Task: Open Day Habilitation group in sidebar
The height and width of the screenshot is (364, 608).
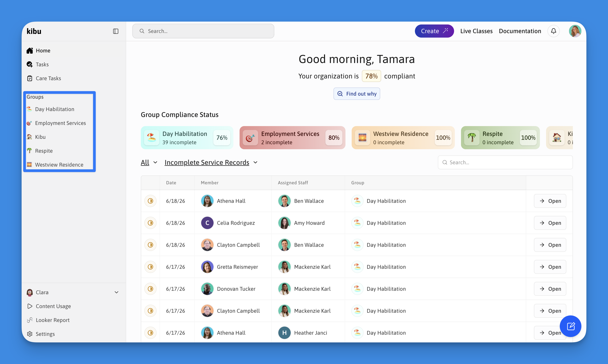Action: coord(50,109)
